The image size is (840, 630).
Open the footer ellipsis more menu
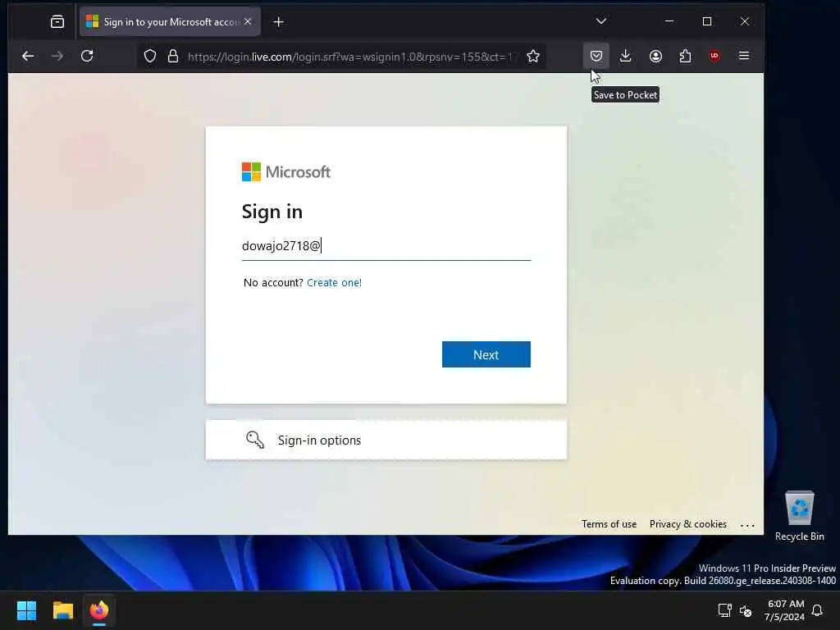(x=747, y=525)
